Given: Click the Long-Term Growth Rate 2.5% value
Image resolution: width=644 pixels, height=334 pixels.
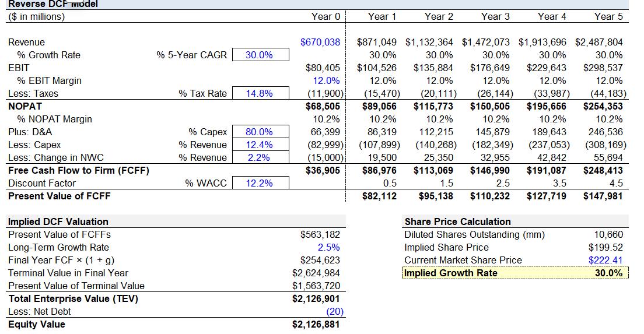Looking at the screenshot, I should point(329,247).
